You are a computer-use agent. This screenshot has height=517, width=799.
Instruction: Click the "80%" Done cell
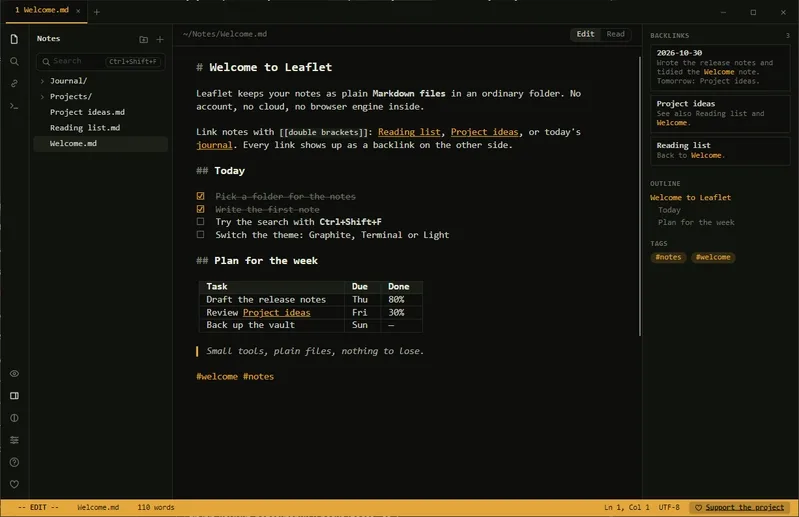(x=402, y=300)
